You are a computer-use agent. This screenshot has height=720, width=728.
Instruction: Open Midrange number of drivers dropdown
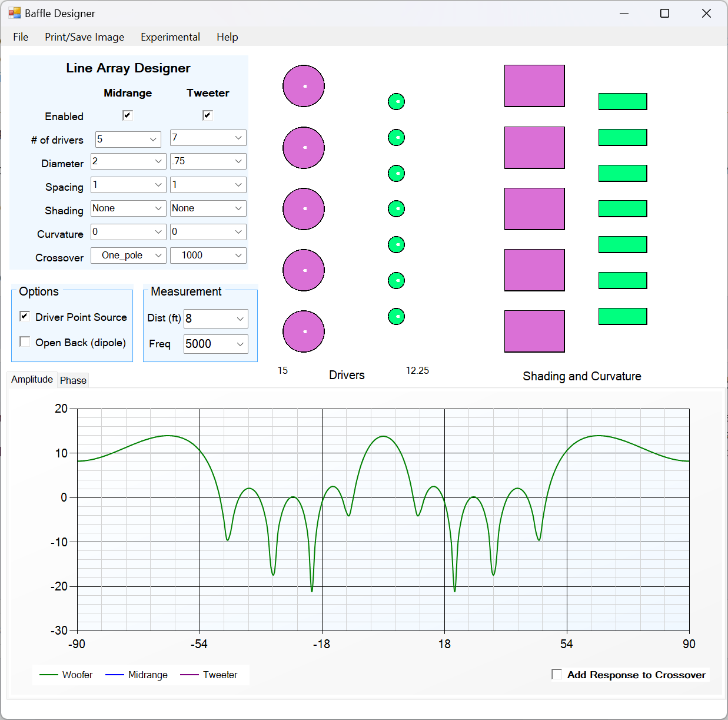click(128, 140)
